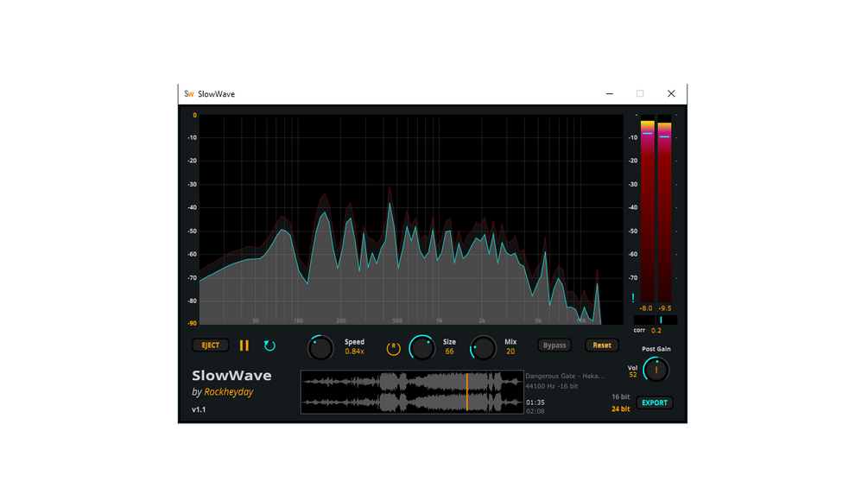Click the current time 01:35
This screenshot has width=868, height=488.
pyautogui.click(x=535, y=402)
